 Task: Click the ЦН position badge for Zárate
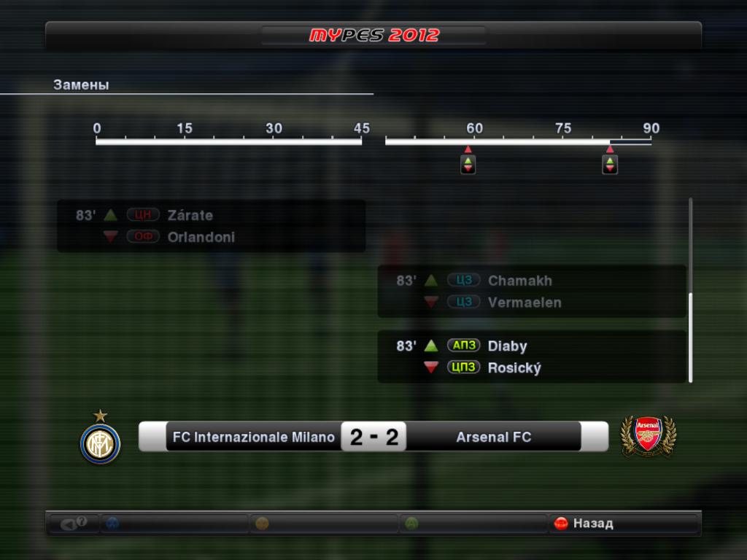click(143, 215)
